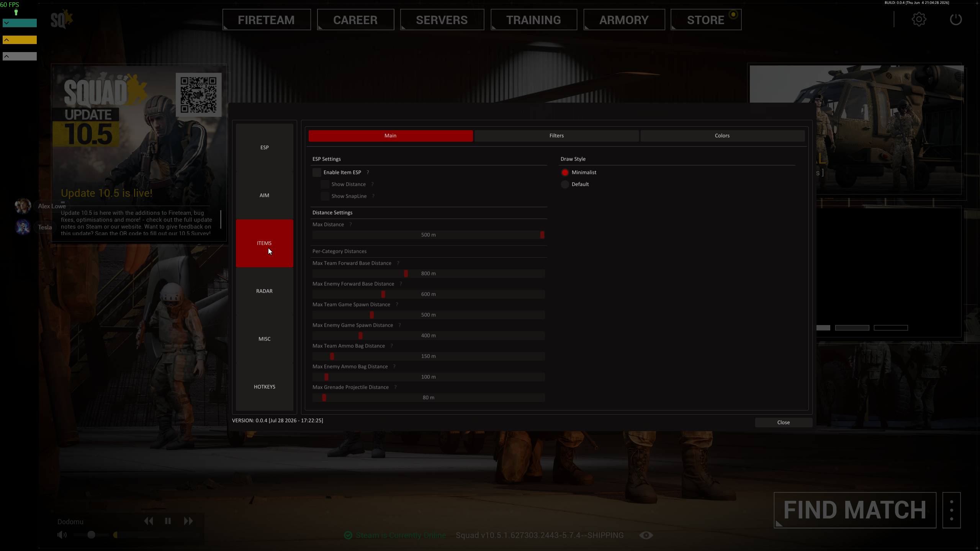
Task: Click the Max Team Game Spawn Distance slider
Action: coord(429,315)
